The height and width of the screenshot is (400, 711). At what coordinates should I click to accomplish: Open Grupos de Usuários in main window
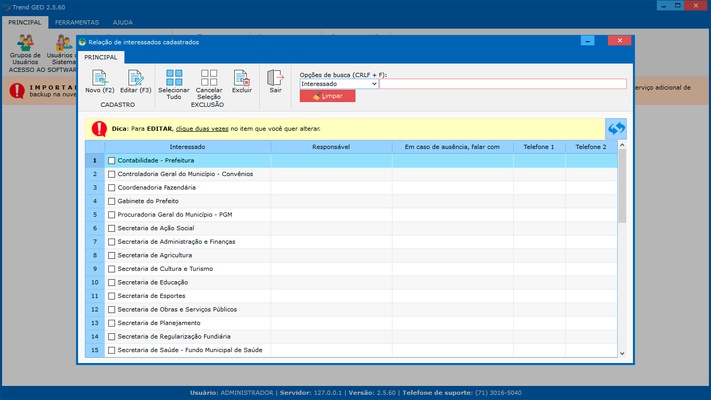(x=25, y=50)
